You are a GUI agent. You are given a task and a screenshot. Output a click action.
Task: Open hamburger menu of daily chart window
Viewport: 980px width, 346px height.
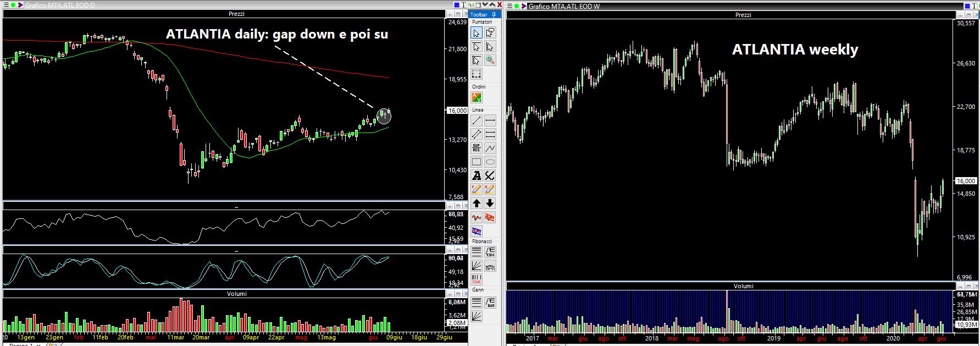(5, 5)
